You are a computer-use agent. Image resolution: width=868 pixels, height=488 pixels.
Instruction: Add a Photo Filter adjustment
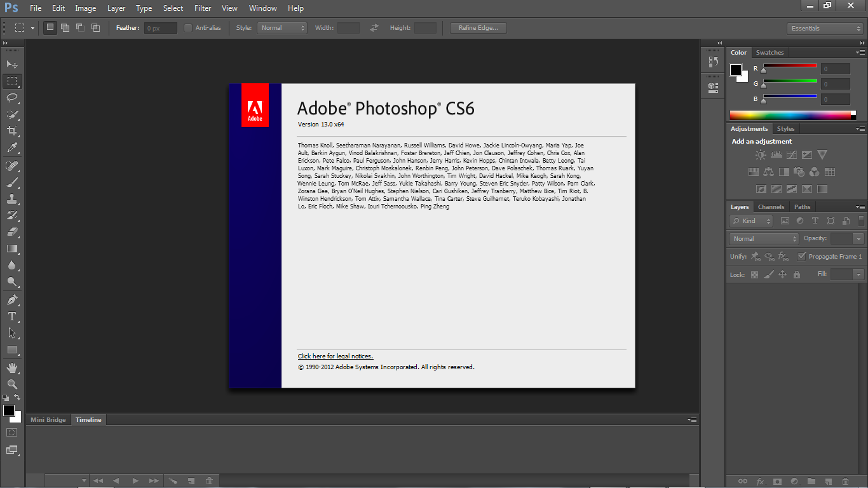(x=799, y=172)
